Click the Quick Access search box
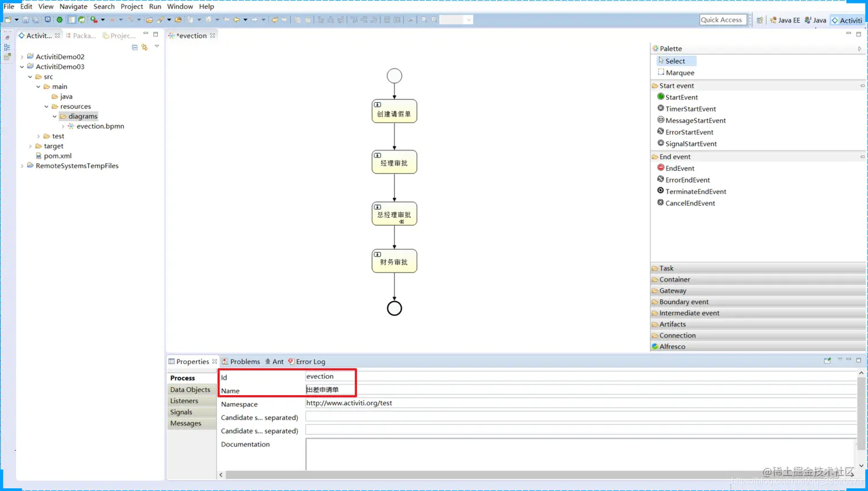This screenshot has width=868, height=491. pos(723,20)
